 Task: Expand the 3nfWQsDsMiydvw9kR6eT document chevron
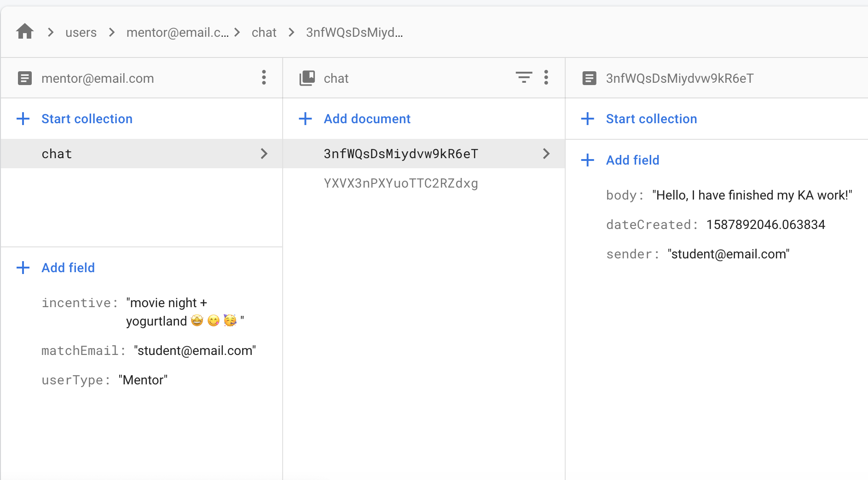tap(546, 154)
